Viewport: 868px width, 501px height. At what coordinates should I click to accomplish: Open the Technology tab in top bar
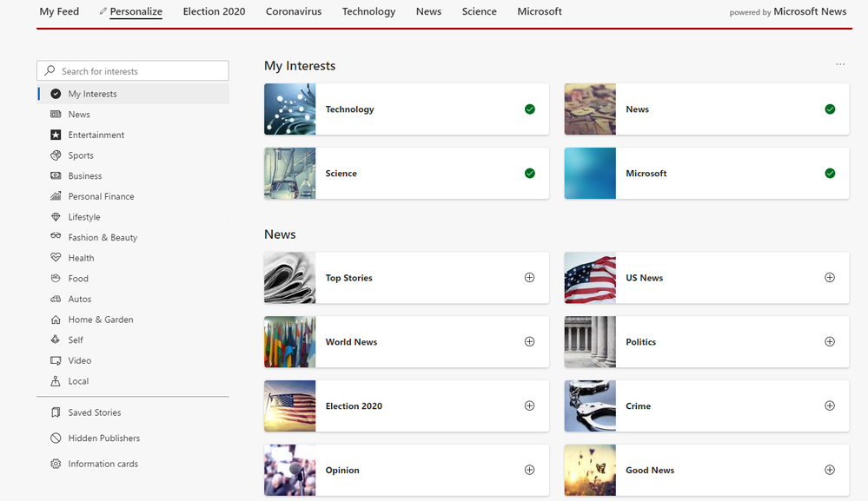click(368, 11)
